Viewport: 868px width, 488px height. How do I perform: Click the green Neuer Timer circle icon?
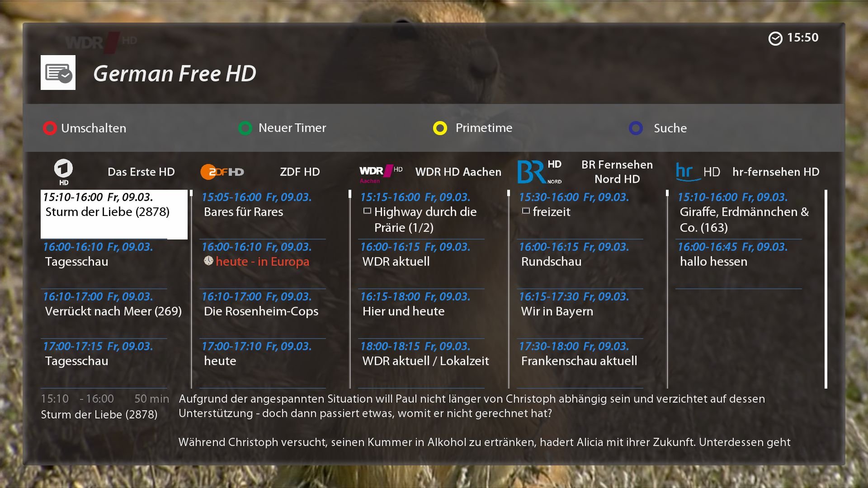(x=245, y=128)
